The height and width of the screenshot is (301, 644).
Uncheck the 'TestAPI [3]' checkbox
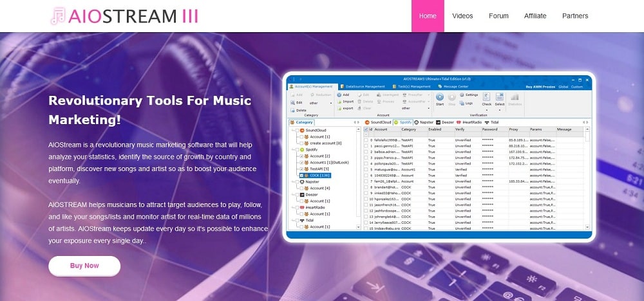click(x=301, y=169)
